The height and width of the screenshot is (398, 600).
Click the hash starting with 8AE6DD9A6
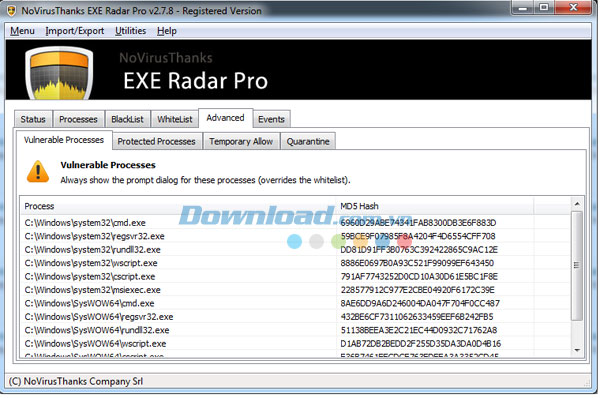pos(420,303)
